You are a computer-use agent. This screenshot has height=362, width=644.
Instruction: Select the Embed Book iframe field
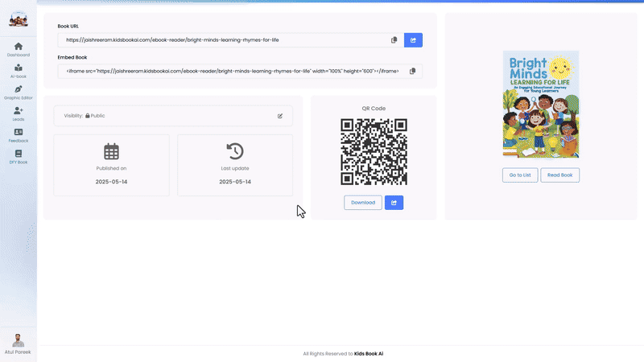pos(240,71)
